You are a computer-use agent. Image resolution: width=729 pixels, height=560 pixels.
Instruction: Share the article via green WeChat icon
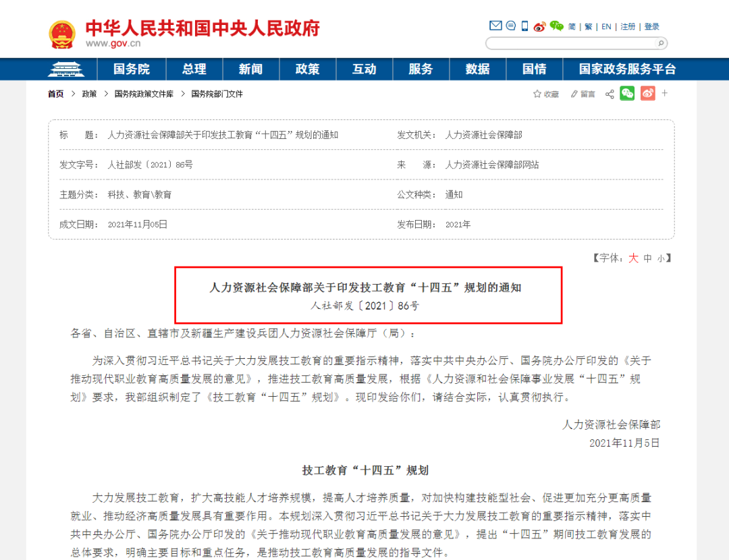tap(626, 93)
